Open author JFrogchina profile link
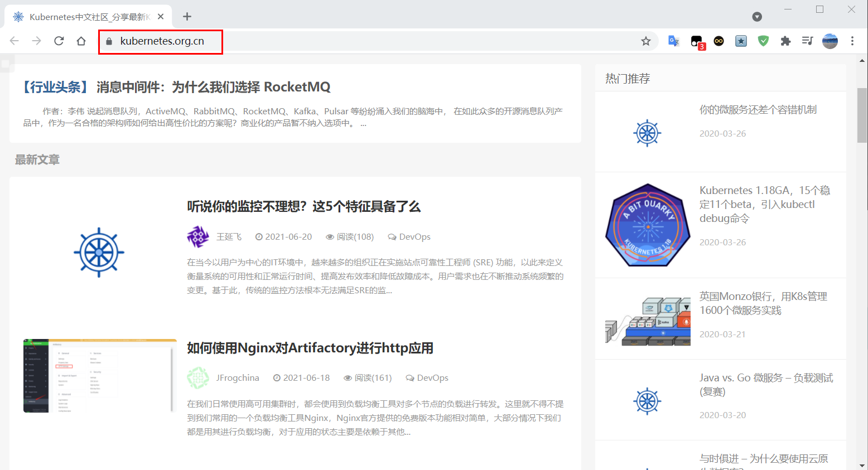Viewport: 868px width, 470px height. (238, 378)
